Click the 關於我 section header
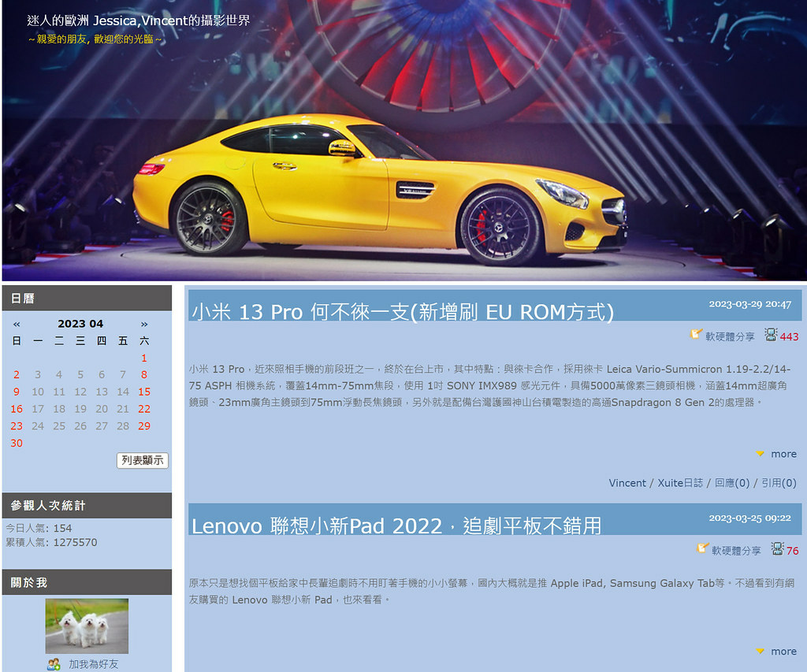The height and width of the screenshot is (672, 807). pyautogui.click(x=87, y=582)
